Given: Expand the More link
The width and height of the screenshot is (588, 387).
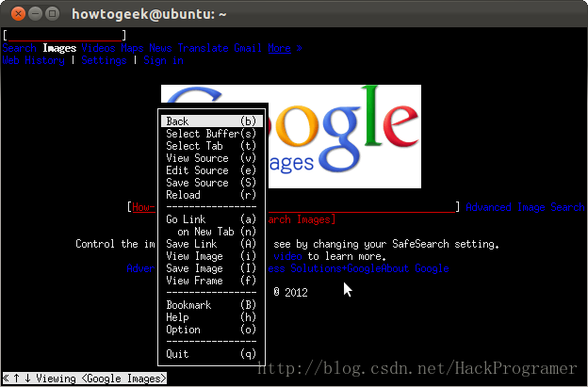Looking at the screenshot, I should 279,48.
